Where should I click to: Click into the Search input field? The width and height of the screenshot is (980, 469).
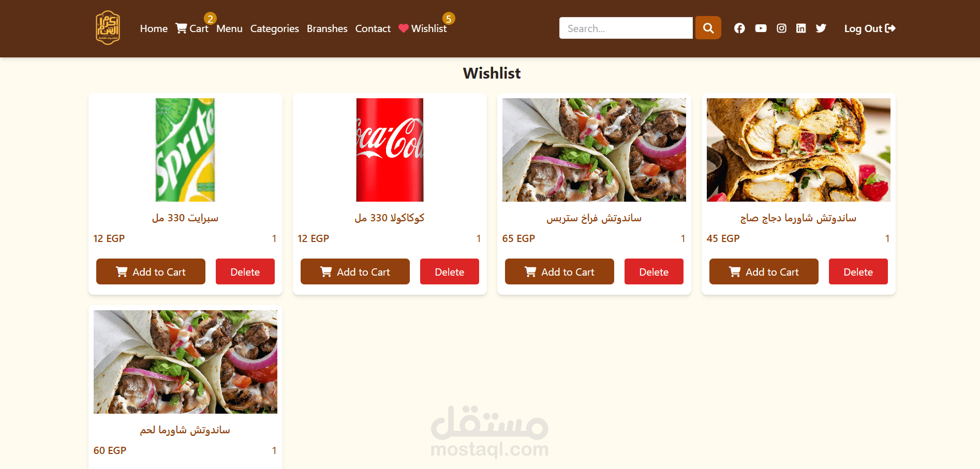[626, 28]
